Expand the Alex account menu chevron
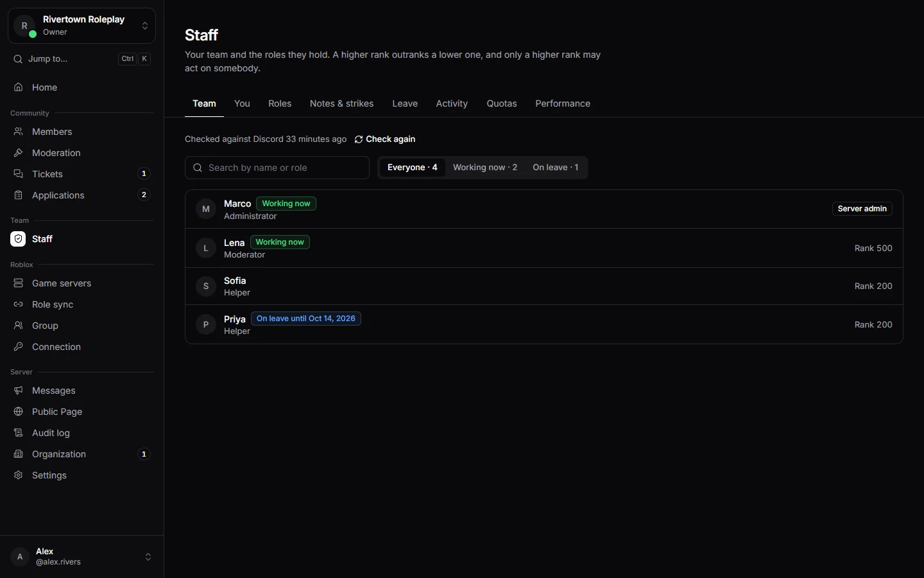This screenshot has height=578, width=924. tap(148, 557)
